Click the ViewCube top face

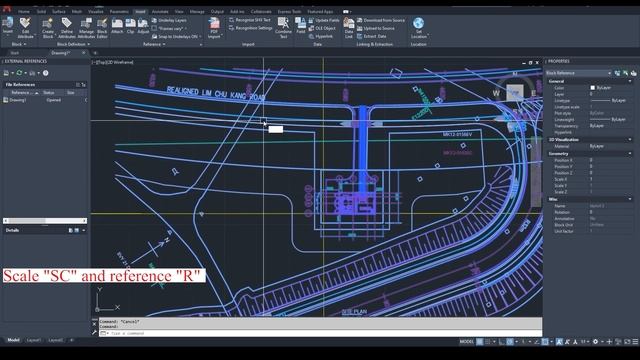pos(515,92)
